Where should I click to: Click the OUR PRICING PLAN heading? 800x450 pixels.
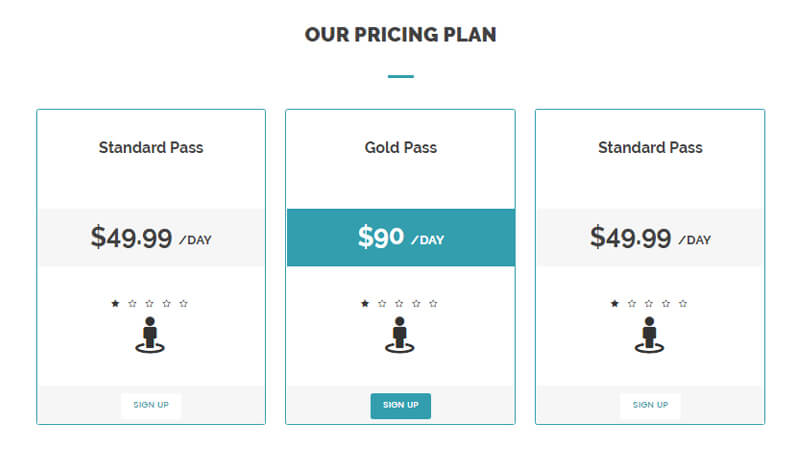pos(401,35)
